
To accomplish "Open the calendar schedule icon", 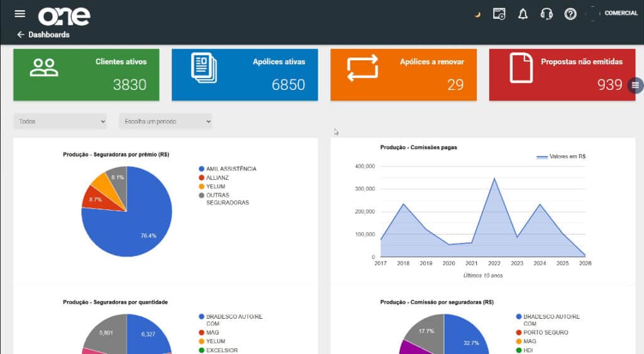I will point(499,14).
